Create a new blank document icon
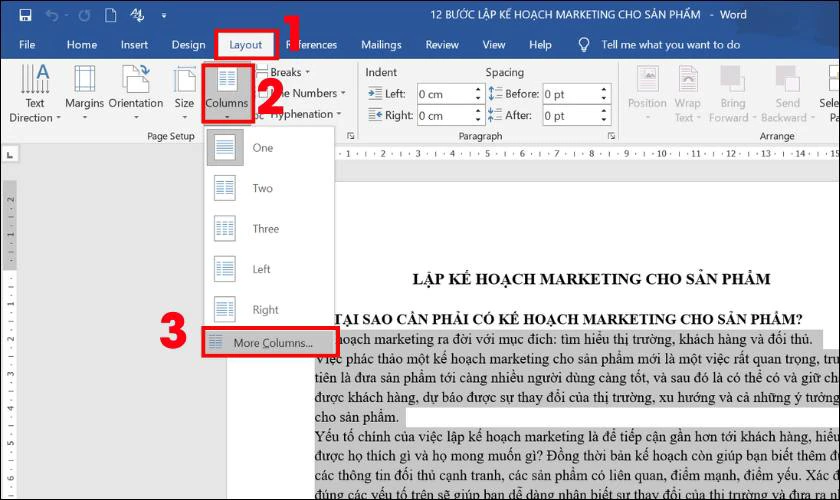The height and width of the screenshot is (500, 840). coord(110,15)
